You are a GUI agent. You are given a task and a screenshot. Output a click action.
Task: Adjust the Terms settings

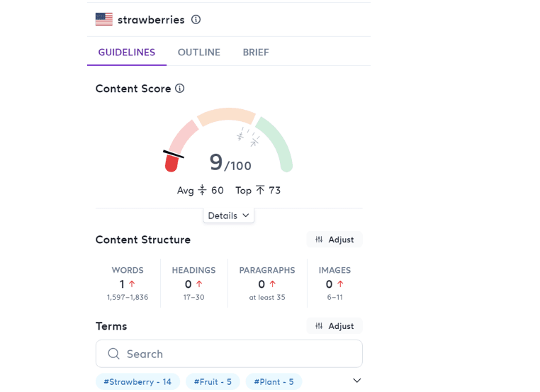coord(334,326)
